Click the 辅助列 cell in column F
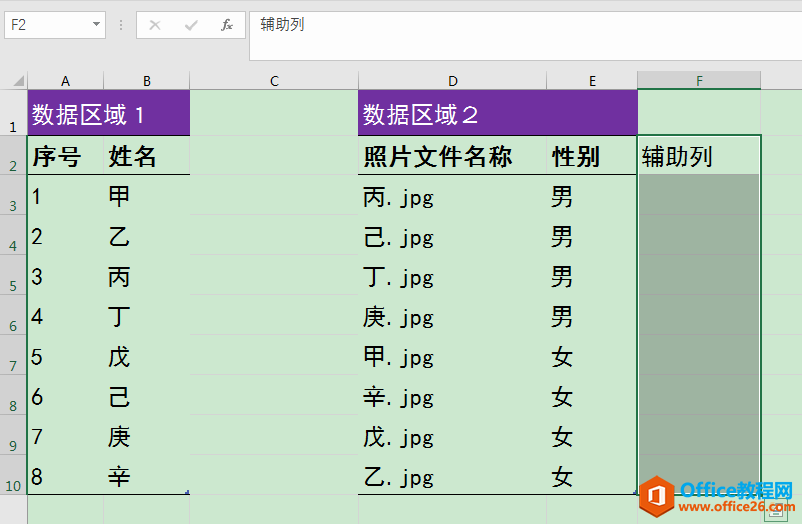 coord(699,155)
